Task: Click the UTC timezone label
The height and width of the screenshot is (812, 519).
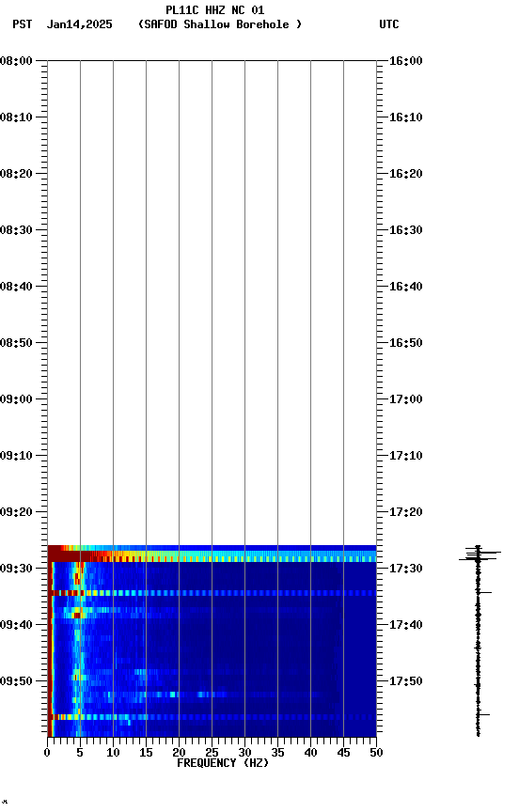Action: point(389,24)
